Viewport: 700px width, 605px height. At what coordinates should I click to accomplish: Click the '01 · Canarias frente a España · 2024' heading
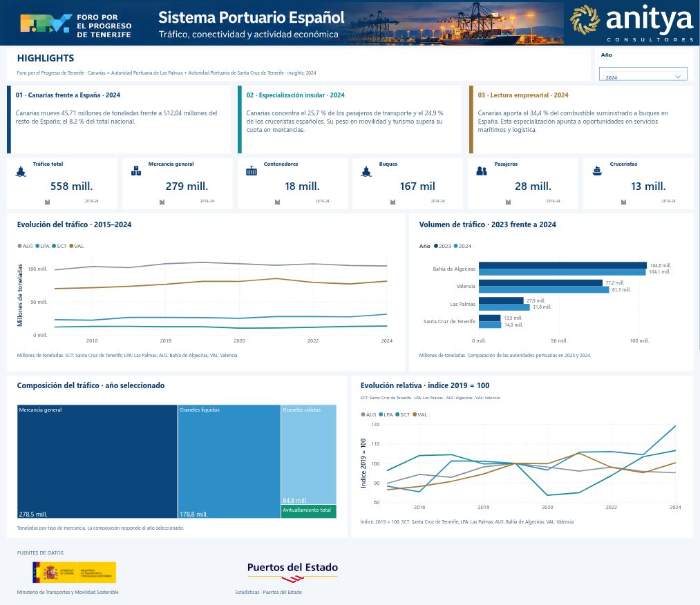click(68, 95)
